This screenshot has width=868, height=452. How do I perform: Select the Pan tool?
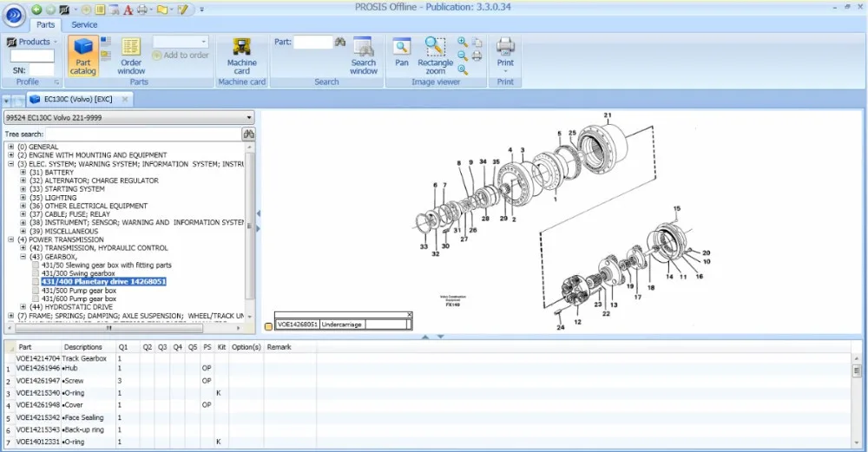(x=402, y=53)
